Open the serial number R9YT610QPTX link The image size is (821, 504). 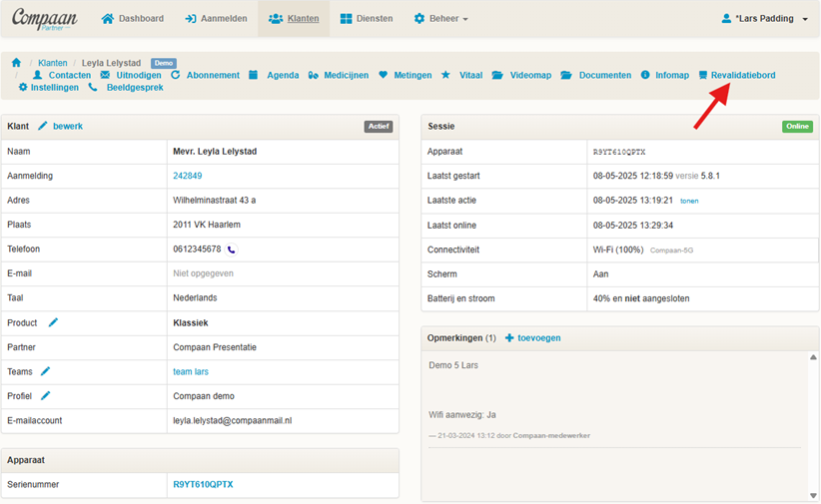[203, 485]
